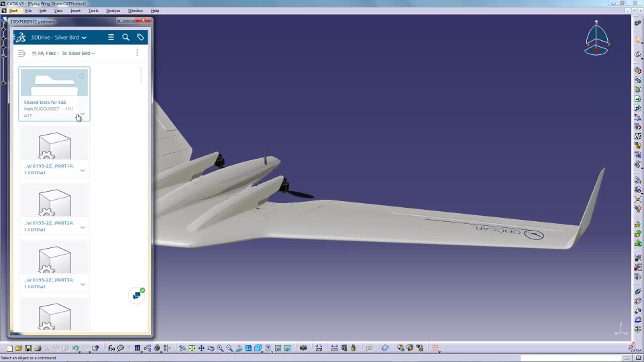
Task: Click the Fit All In view icon
Action: [192, 348]
